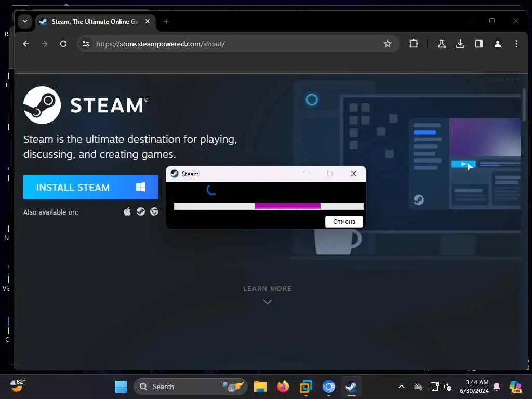Click the Steam icon in installer title bar

pos(175,174)
